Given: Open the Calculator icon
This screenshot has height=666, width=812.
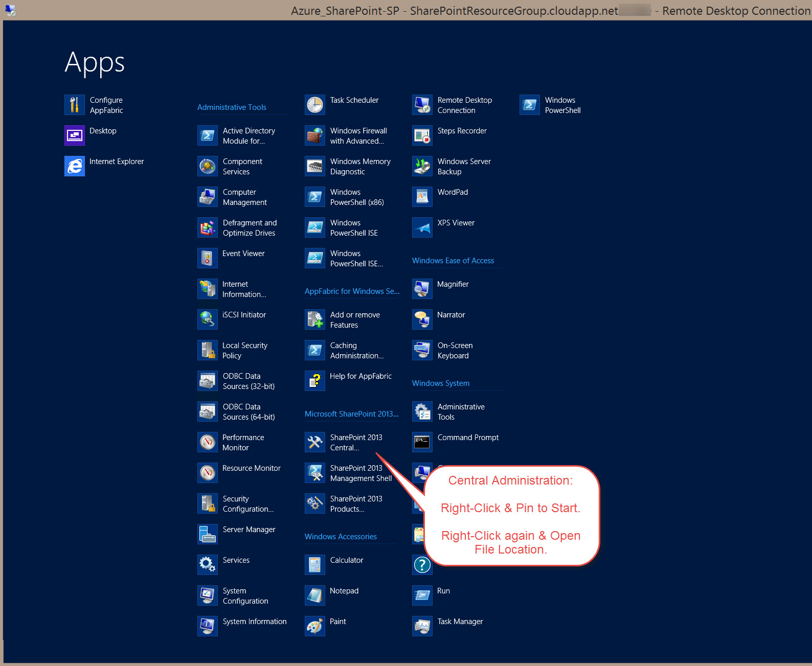Looking at the screenshot, I should (315, 565).
